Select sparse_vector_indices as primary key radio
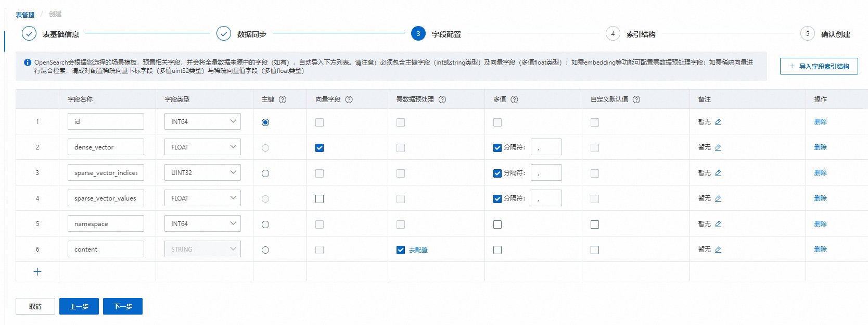The image size is (868, 325). pyautogui.click(x=265, y=173)
